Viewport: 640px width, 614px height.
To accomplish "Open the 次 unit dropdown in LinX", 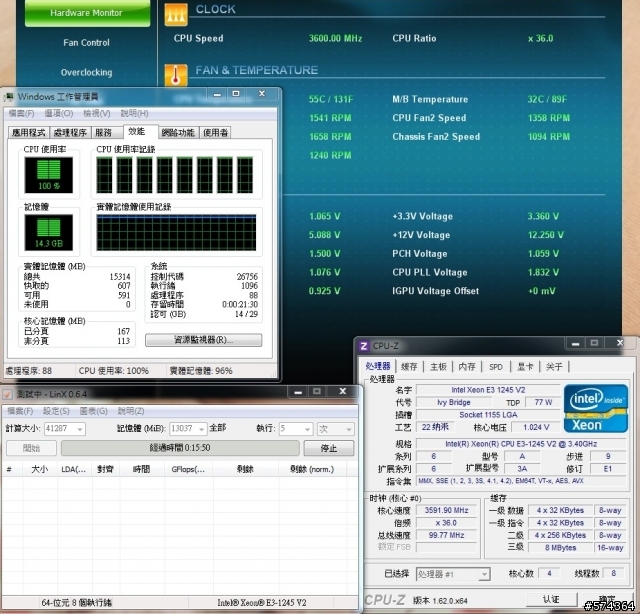I will click(x=336, y=429).
